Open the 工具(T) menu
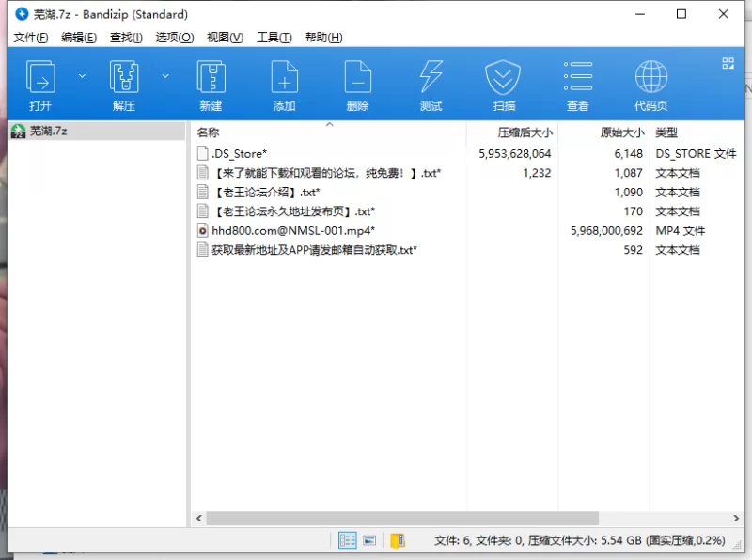The image size is (752, 560). (x=274, y=38)
